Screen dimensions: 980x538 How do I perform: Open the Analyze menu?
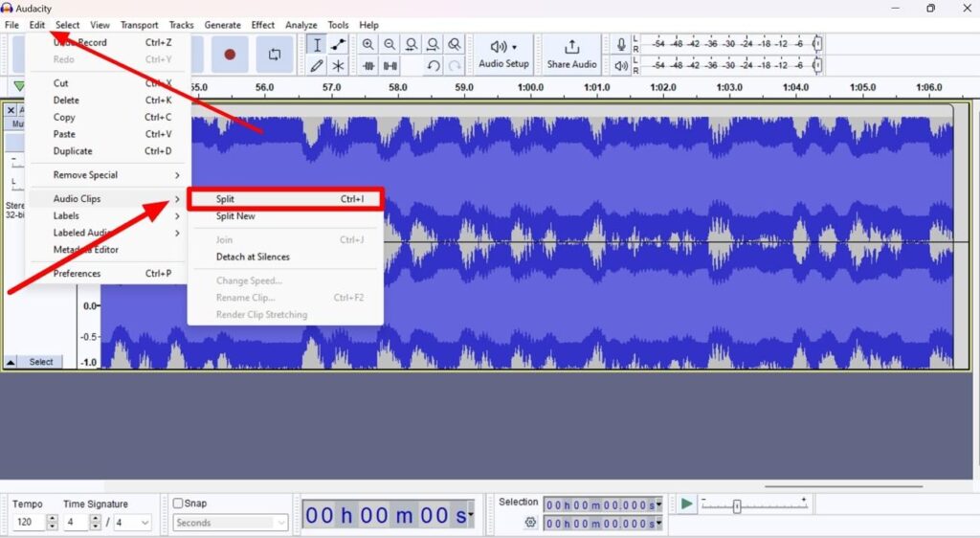301,25
